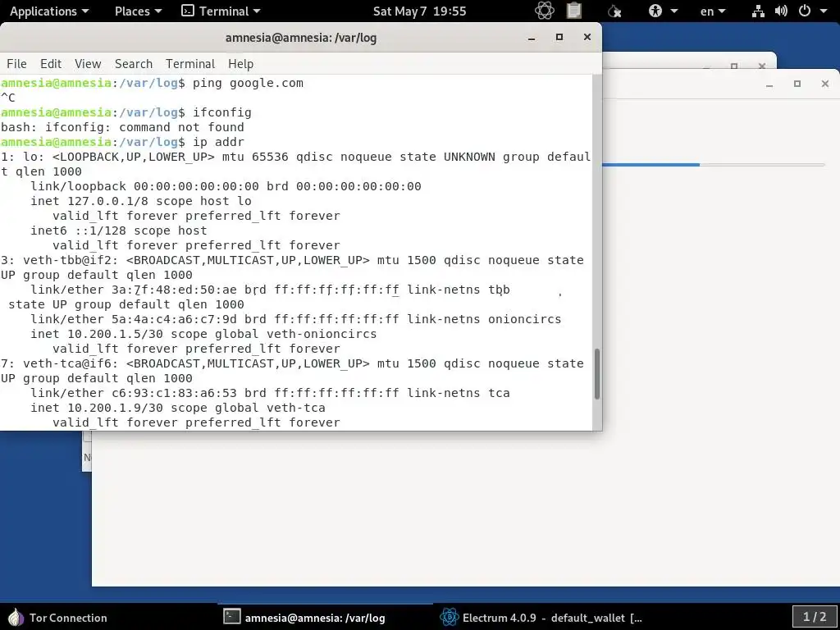This screenshot has width=840, height=630.
Task: Expand the system menu arrow beside power
Action: click(x=824, y=11)
